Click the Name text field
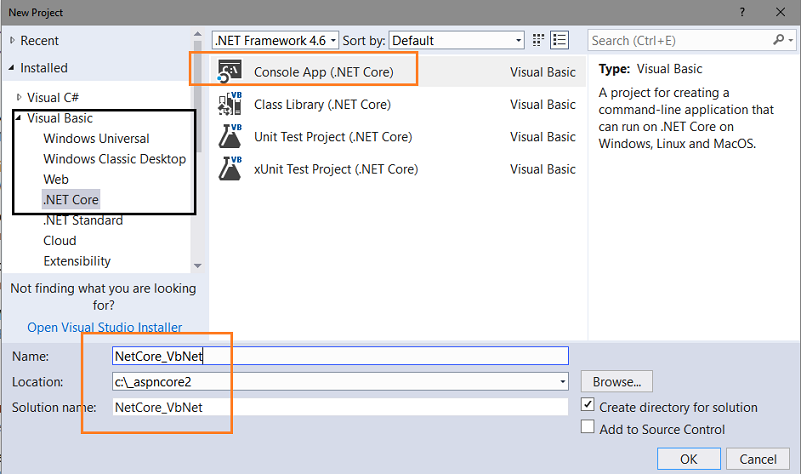 [x=340, y=356]
